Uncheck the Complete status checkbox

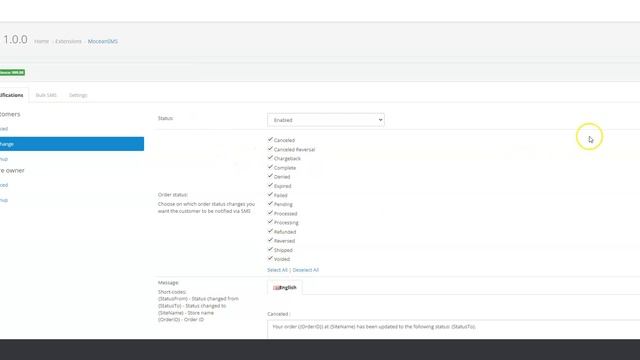tap(270, 167)
